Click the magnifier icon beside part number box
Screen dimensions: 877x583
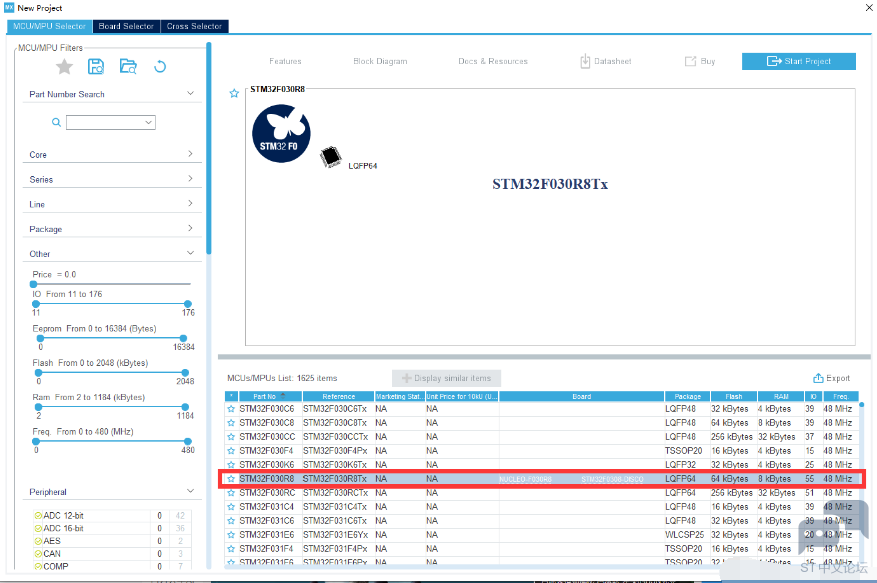point(57,123)
